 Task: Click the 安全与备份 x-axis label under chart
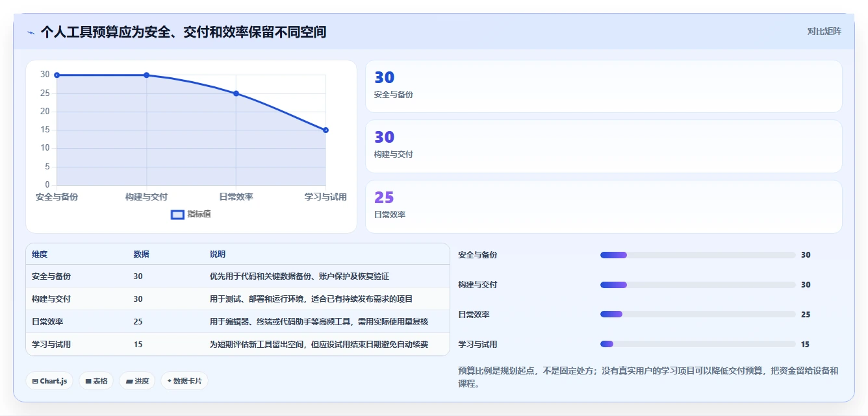click(57, 197)
